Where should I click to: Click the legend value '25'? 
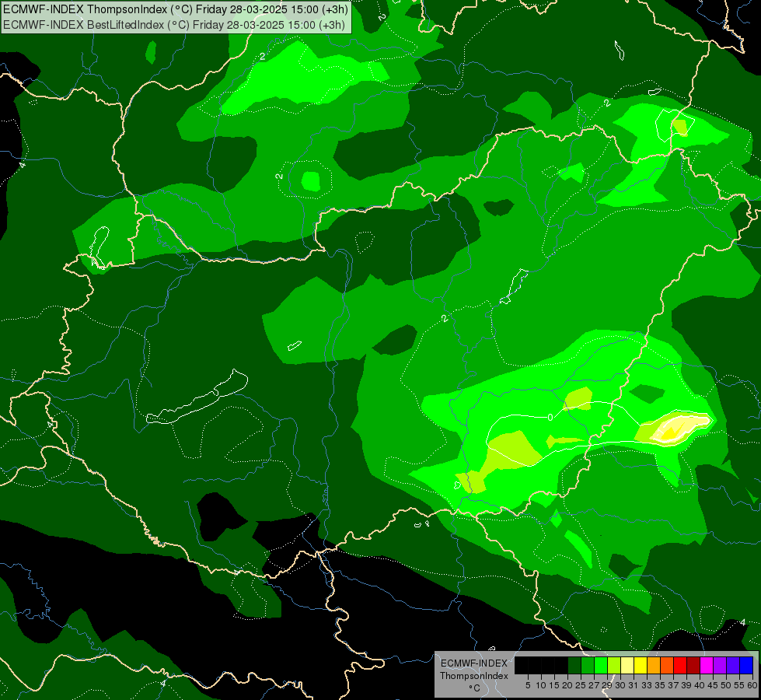[x=581, y=685]
